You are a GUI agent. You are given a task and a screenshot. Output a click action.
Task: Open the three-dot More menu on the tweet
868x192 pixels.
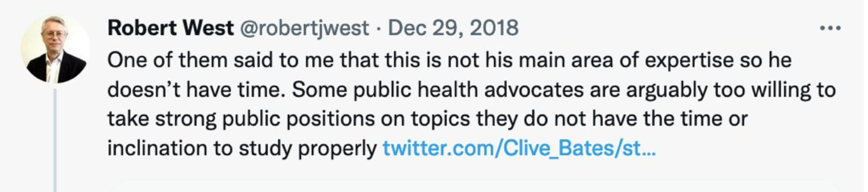830,28
